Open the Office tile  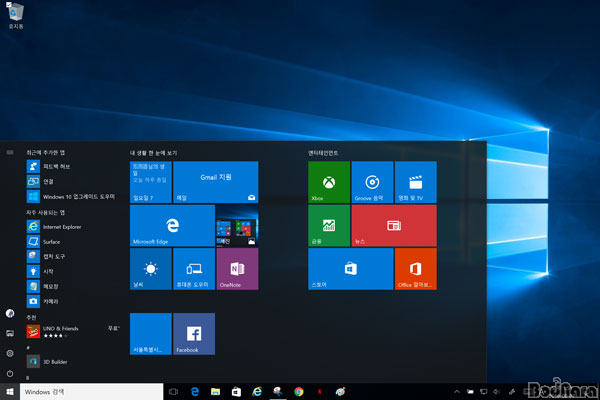coord(415,269)
